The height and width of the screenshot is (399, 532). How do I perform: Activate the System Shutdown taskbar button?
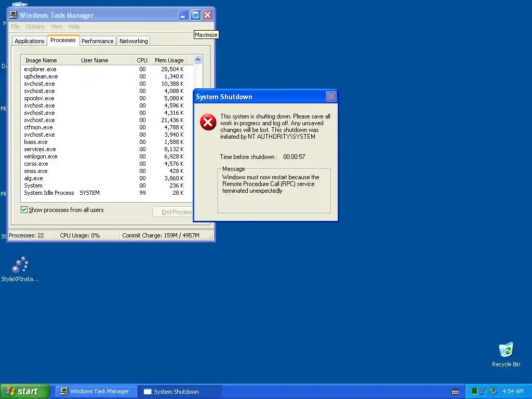[180, 391]
